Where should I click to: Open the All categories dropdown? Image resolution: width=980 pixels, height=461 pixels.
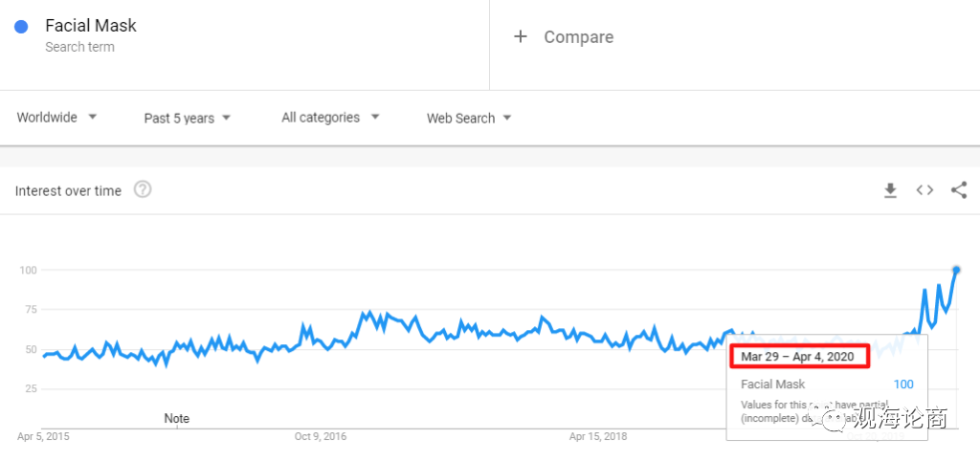(x=330, y=118)
